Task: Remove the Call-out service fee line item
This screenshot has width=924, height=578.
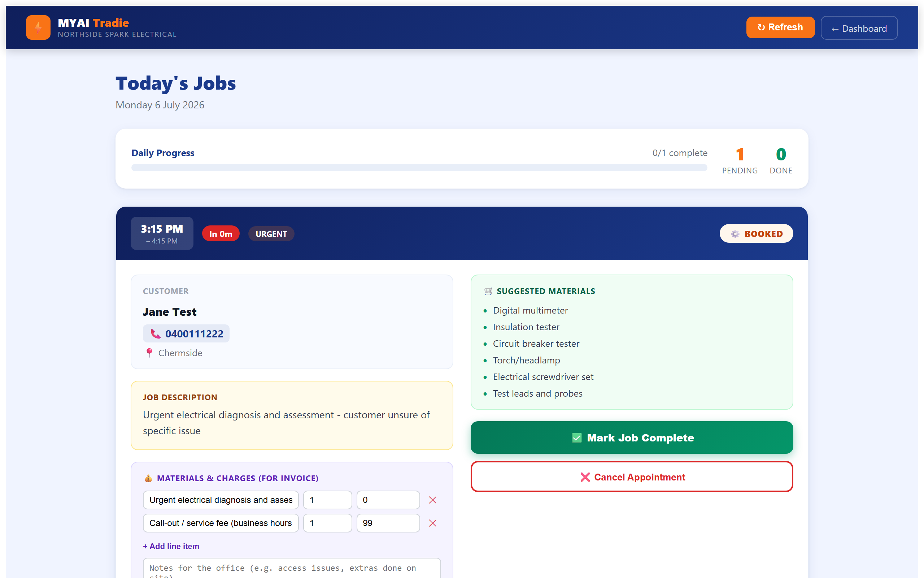Action: click(x=432, y=523)
